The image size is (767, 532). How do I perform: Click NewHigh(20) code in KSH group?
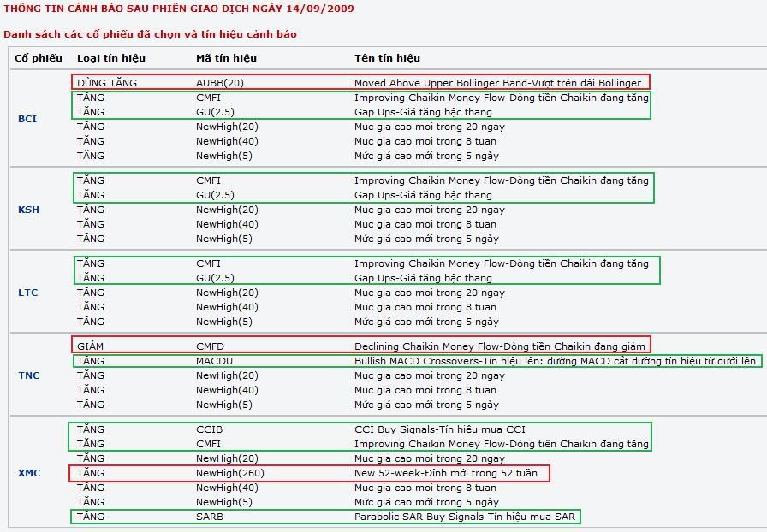227,210
